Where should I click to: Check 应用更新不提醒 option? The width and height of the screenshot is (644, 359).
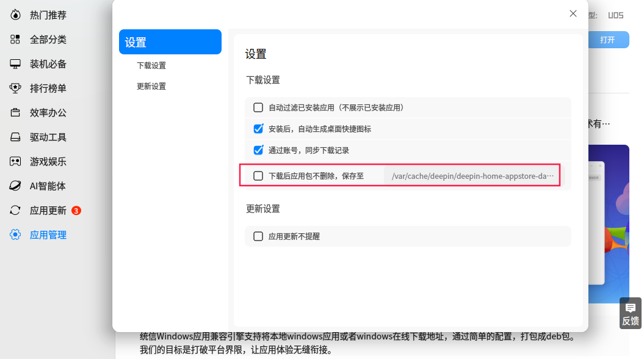(258, 236)
